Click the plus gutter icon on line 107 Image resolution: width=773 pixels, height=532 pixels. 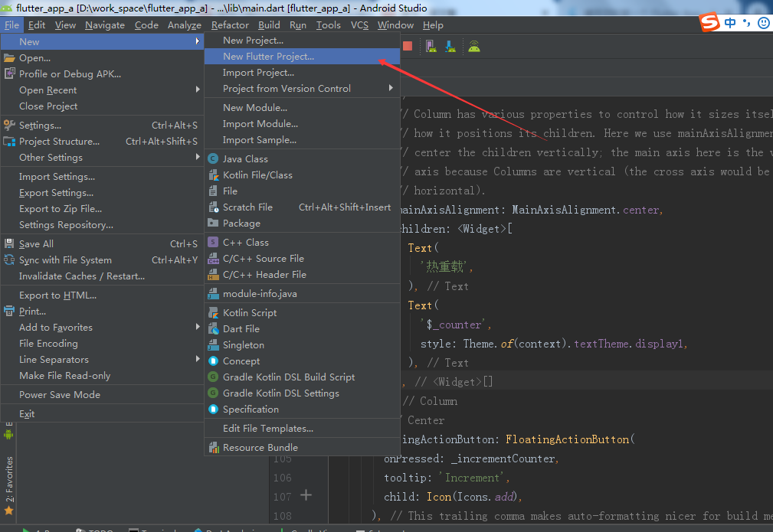pyautogui.click(x=306, y=494)
